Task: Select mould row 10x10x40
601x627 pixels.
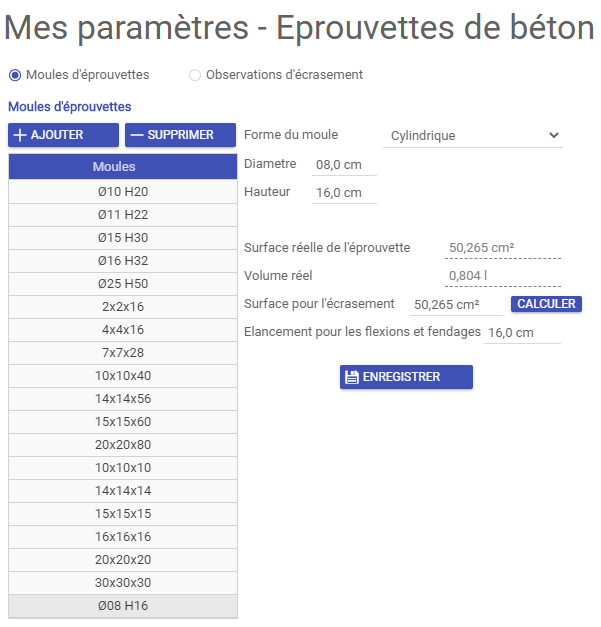Action: pos(123,375)
